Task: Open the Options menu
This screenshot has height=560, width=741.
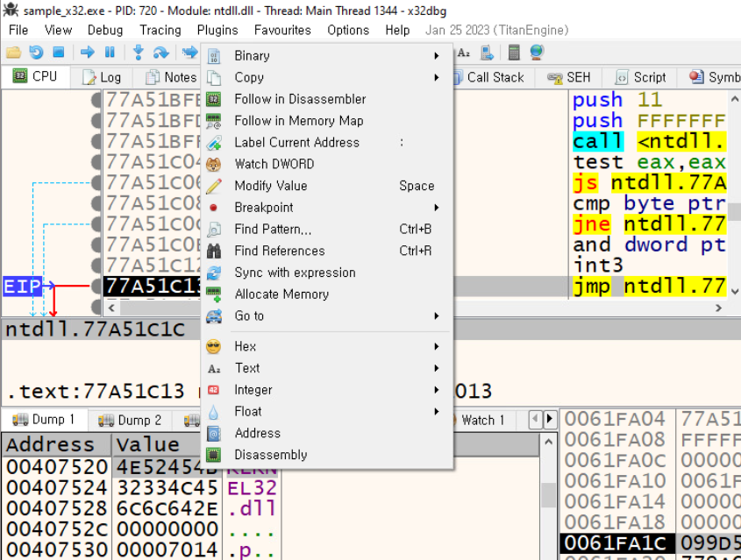Action: [x=348, y=30]
